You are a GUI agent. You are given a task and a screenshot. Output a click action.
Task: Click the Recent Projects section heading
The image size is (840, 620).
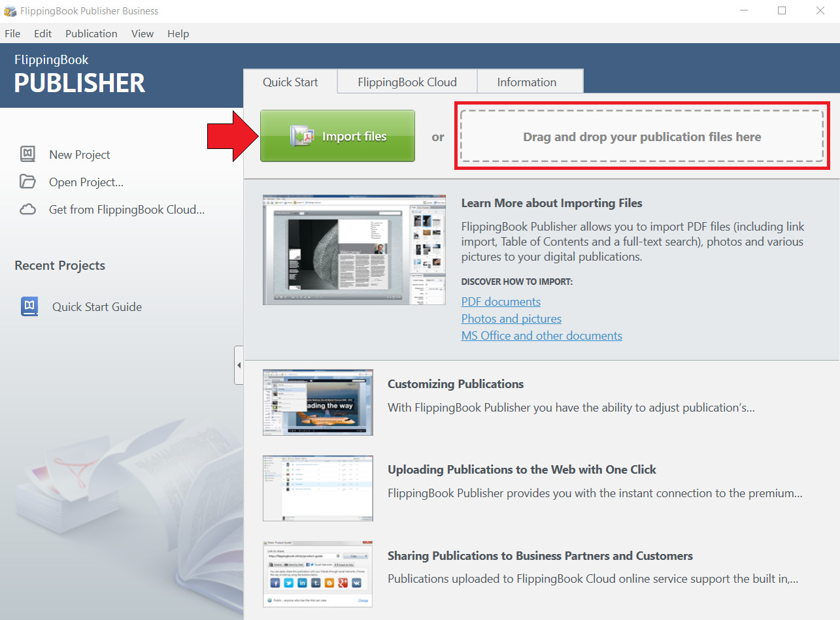[59, 265]
